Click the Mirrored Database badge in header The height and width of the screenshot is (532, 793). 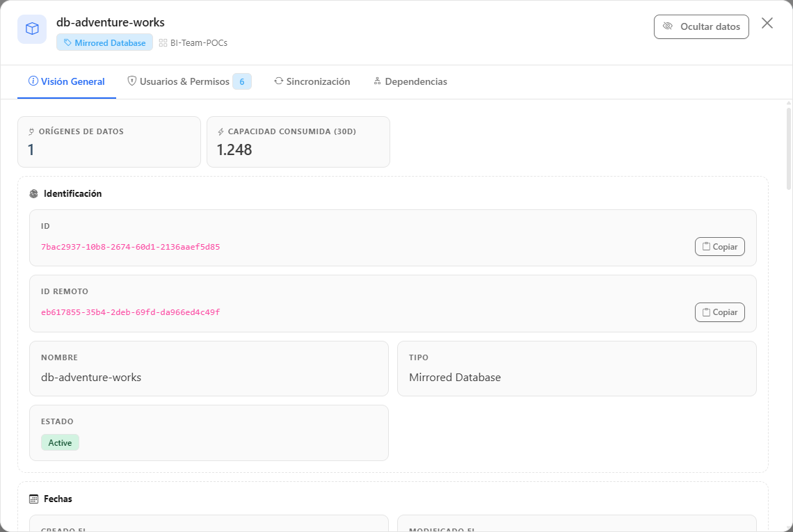(104, 42)
